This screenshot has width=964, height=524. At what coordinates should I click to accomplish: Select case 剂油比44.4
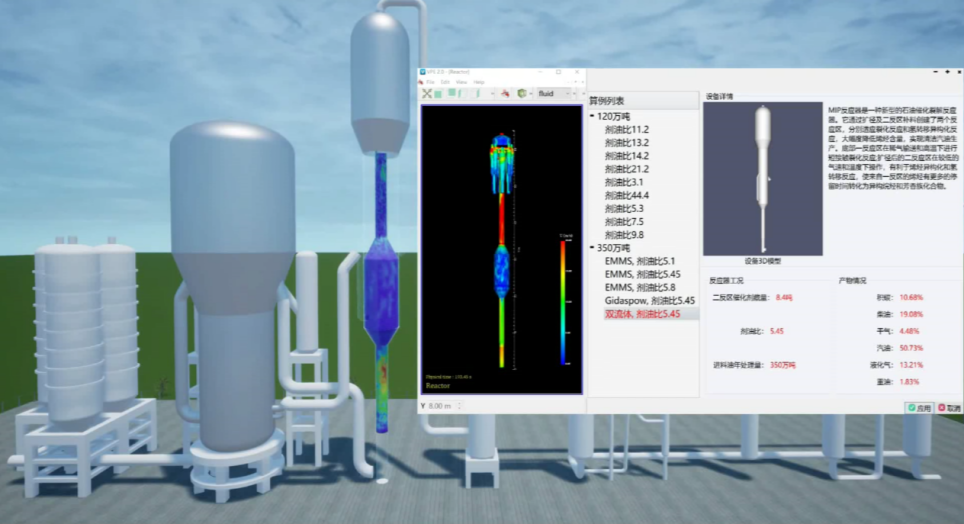(x=627, y=195)
